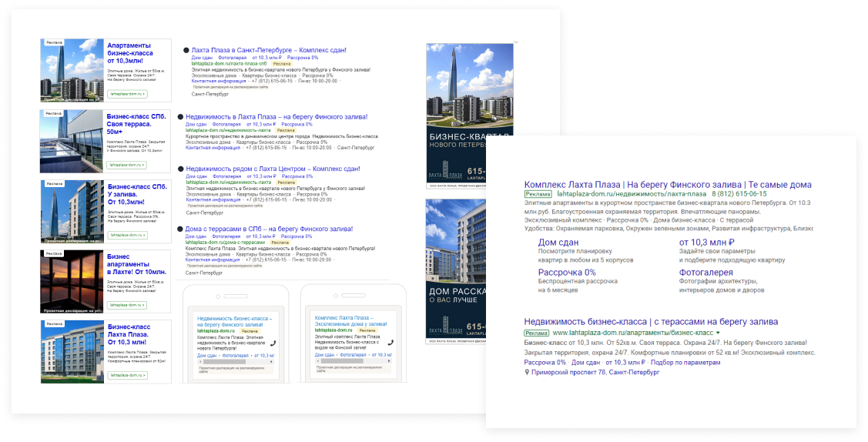
Task: Click 'lahtaplaza-dom.ru >' button in 'Бизнес апартаменты в Лахте' banner
Action: click(127, 305)
